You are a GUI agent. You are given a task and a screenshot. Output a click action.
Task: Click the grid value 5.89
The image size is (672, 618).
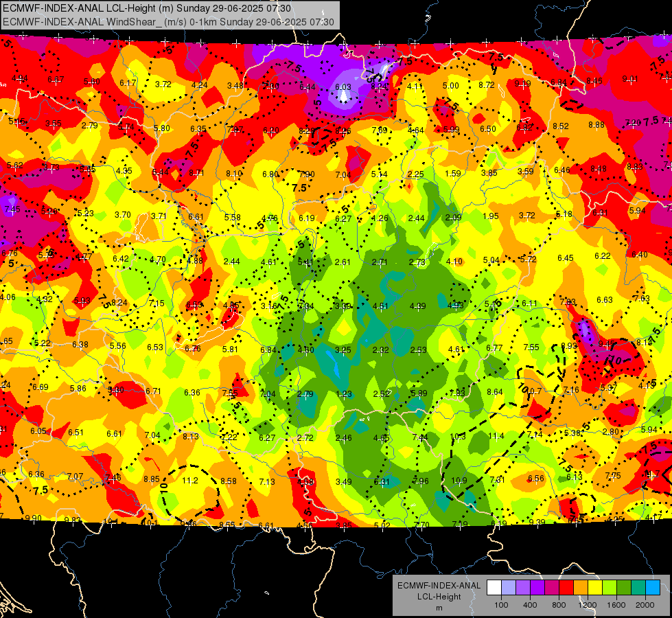pyautogui.click(x=419, y=393)
